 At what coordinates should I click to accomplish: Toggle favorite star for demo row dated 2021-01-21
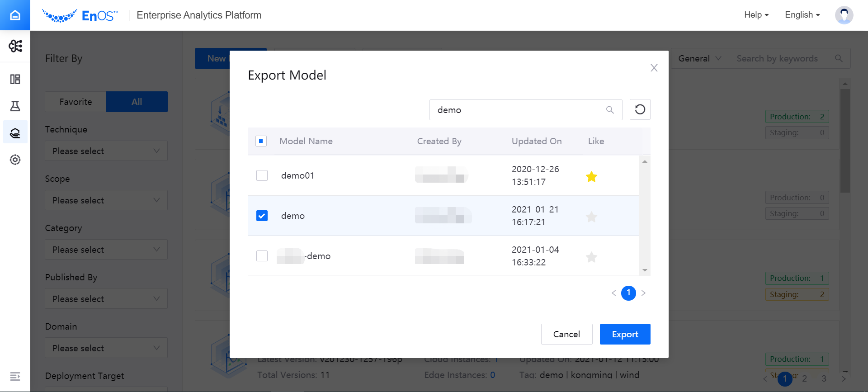click(591, 217)
